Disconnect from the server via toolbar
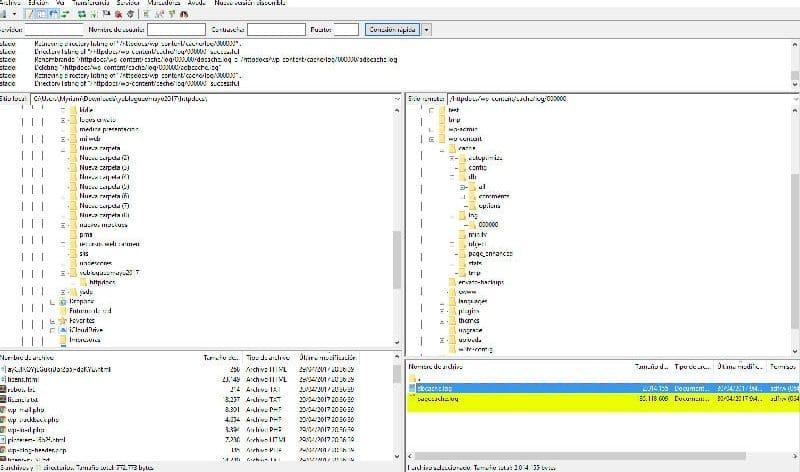 pos(118,14)
